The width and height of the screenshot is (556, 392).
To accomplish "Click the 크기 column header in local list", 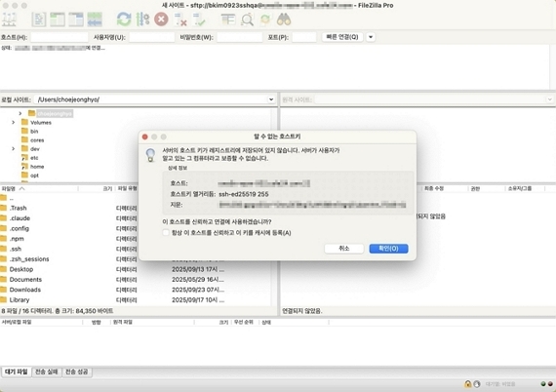I will pos(107,188).
